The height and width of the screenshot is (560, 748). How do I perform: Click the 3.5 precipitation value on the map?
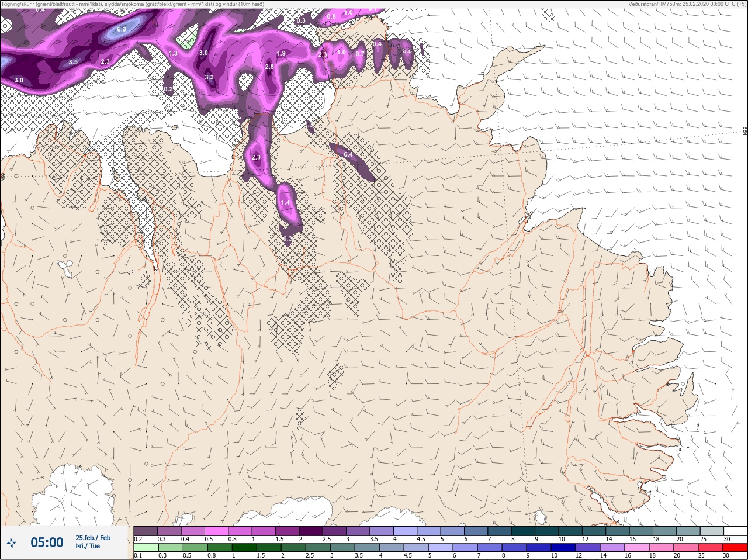(73, 62)
